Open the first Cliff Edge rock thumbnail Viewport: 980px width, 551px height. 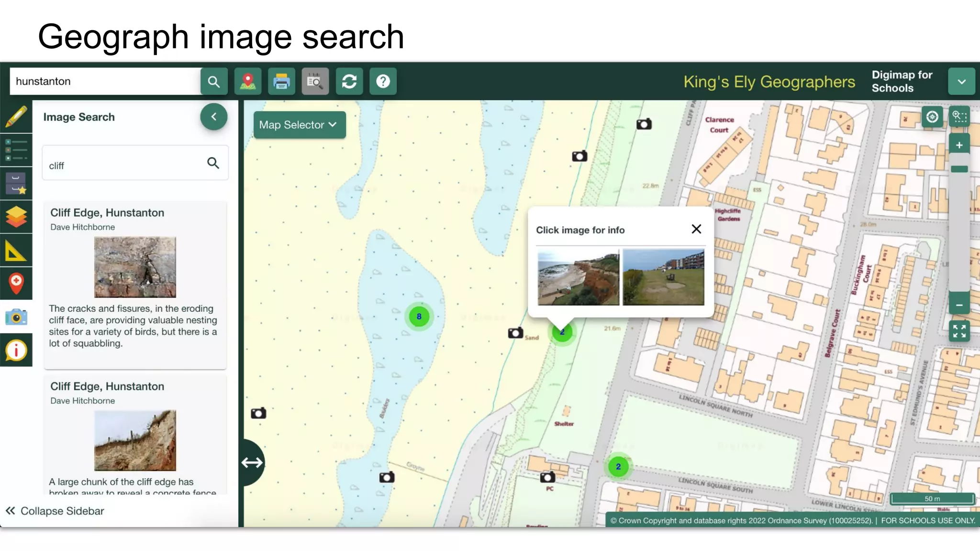coord(135,267)
